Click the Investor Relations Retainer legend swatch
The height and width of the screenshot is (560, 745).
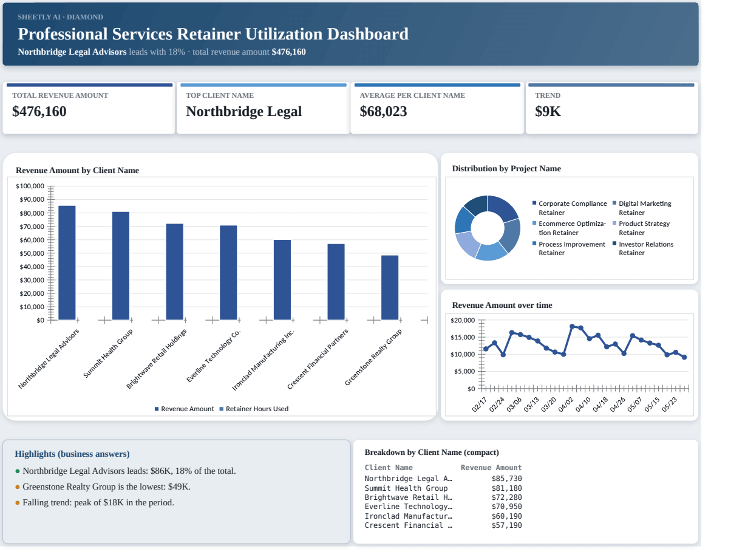point(614,244)
